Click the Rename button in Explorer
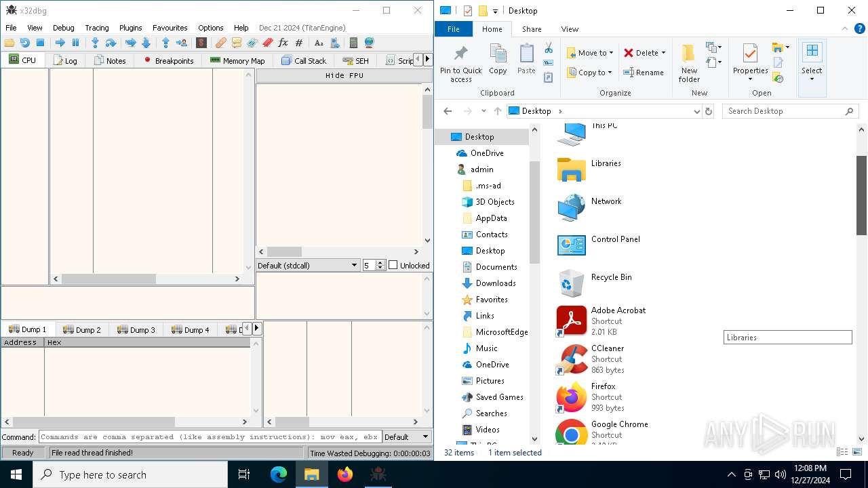868x488 pixels. tap(643, 73)
